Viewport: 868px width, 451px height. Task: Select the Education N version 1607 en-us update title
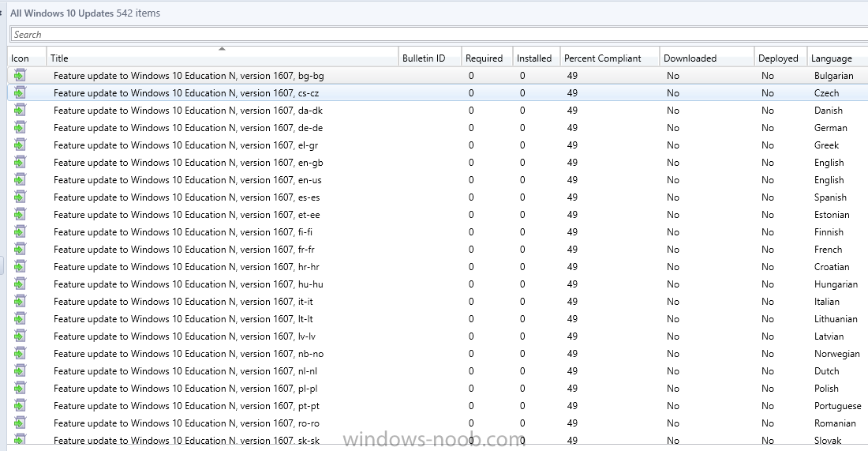pyautogui.click(x=188, y=179)
